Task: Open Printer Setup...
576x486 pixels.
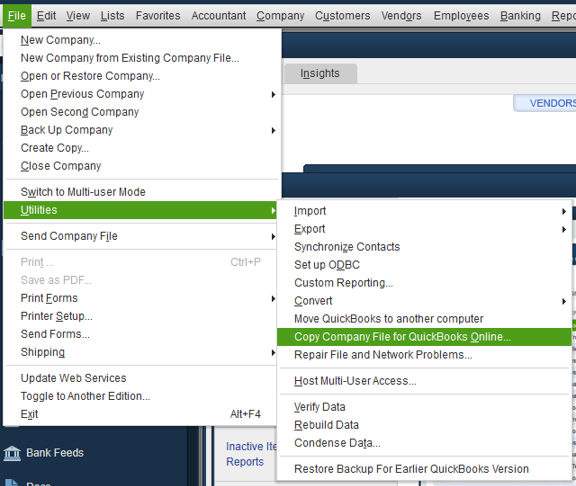Action: pyautogui.click(x=141, y=316)
